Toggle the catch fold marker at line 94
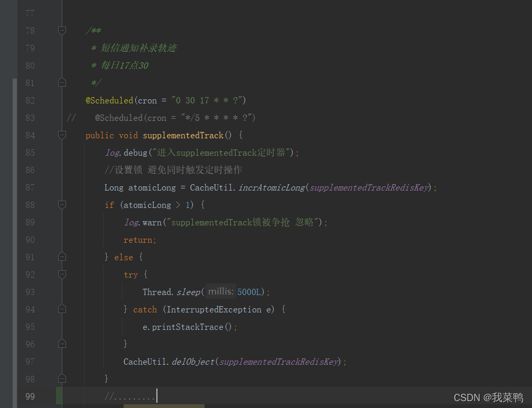Image resolution: width=532 pixels, height=408 pixels. point(62,309)
